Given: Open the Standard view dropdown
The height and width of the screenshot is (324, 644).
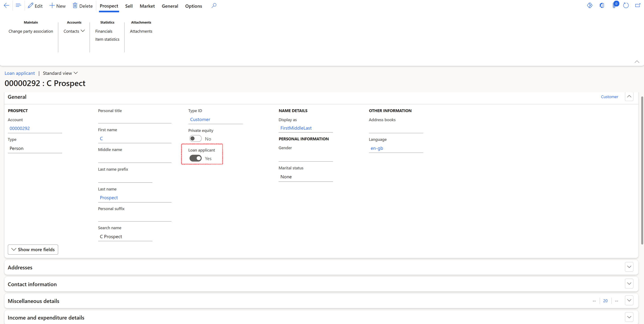Looking at the screenshot, I should coord(60,73).
